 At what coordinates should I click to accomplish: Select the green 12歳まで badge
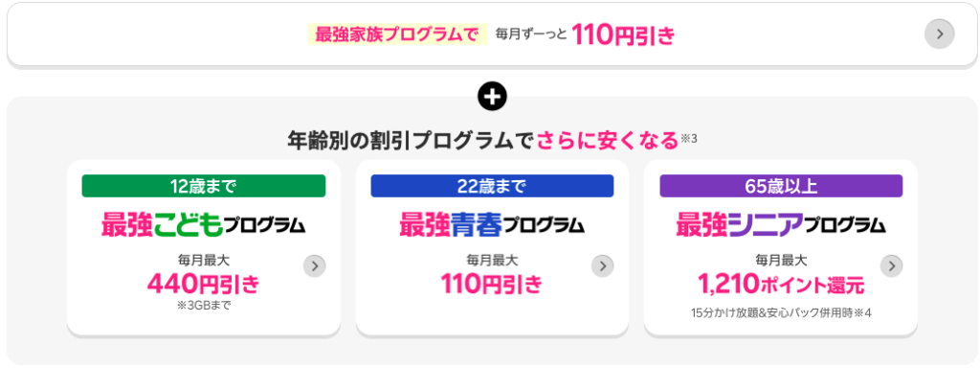tap(204, 186)
